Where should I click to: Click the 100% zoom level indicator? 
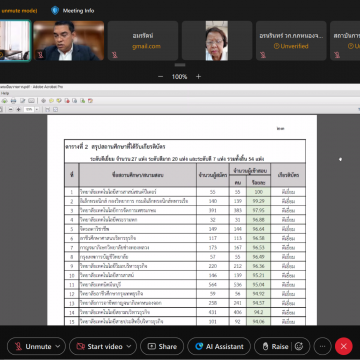[179, 77]
